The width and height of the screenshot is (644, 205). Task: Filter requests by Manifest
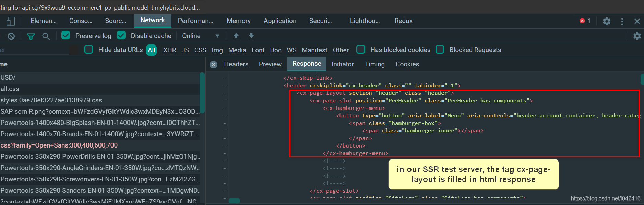pyautogui.click(x=314, y=50)
